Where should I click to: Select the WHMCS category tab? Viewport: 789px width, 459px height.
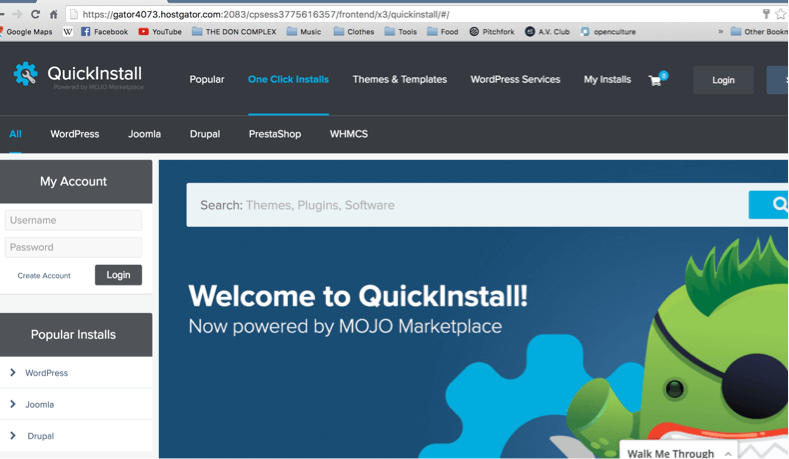coord(349,134)
